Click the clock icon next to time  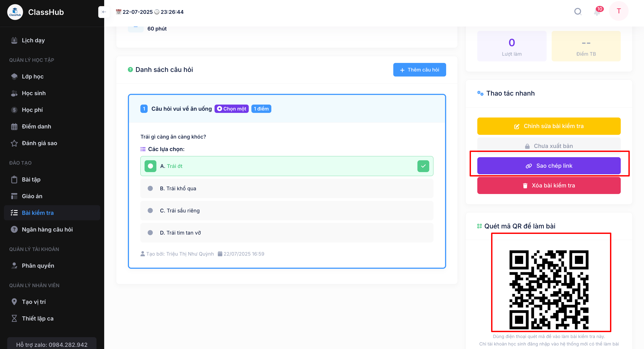point(157,12)
